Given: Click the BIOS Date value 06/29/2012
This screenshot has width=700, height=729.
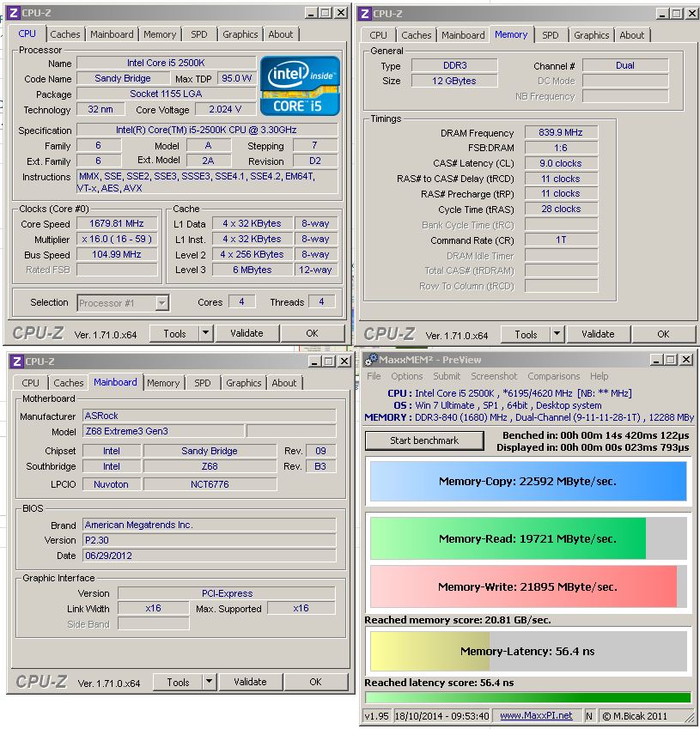Looking at the screenshot, I should (x=210, y=556).
